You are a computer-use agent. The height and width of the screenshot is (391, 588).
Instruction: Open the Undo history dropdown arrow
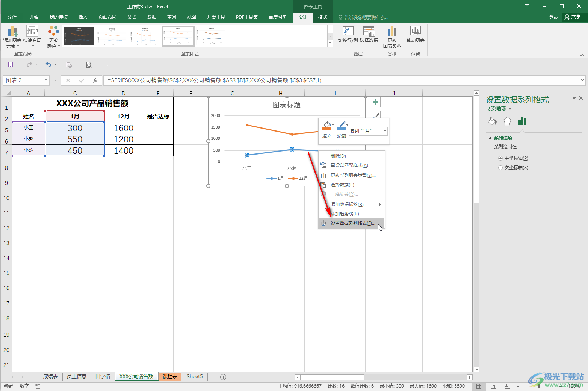click(x=55, y=65)
